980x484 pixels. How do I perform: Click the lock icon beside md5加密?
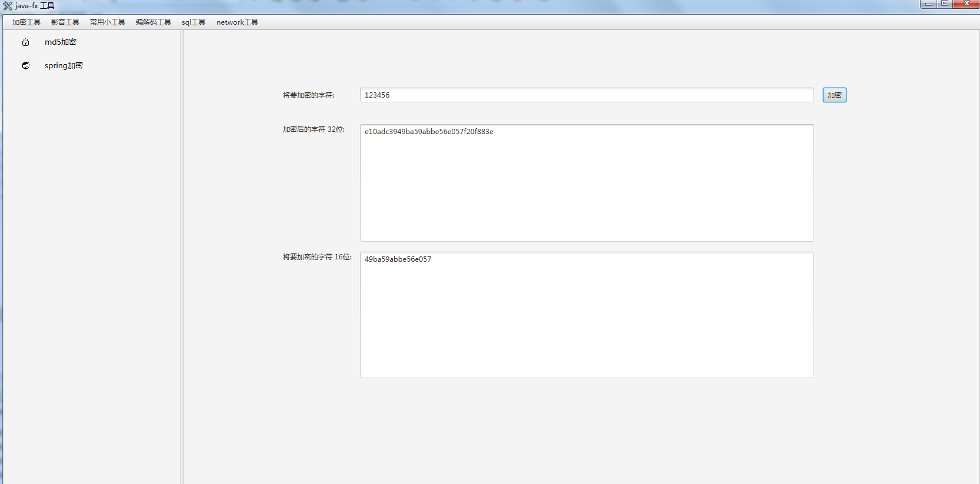[x=25, y=42]
